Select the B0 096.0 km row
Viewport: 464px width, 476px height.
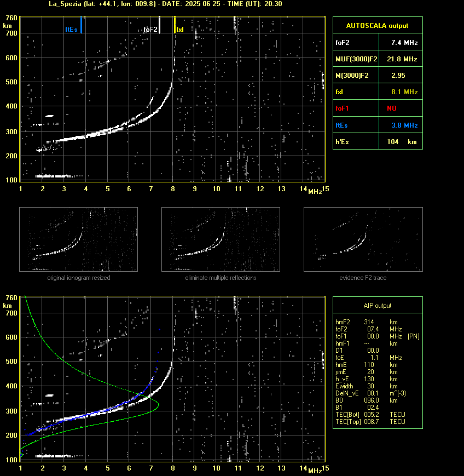click(367, 400)
